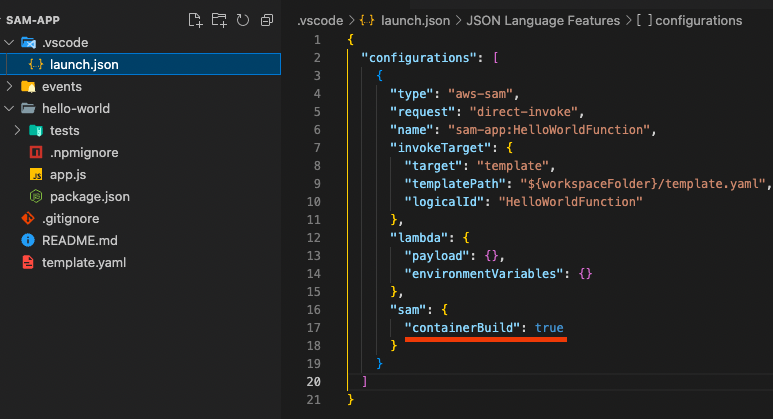The width and height of the screenshot is (773, 419).
Task: Select launch.json in the file tree
Action: (x=141, y=65)
